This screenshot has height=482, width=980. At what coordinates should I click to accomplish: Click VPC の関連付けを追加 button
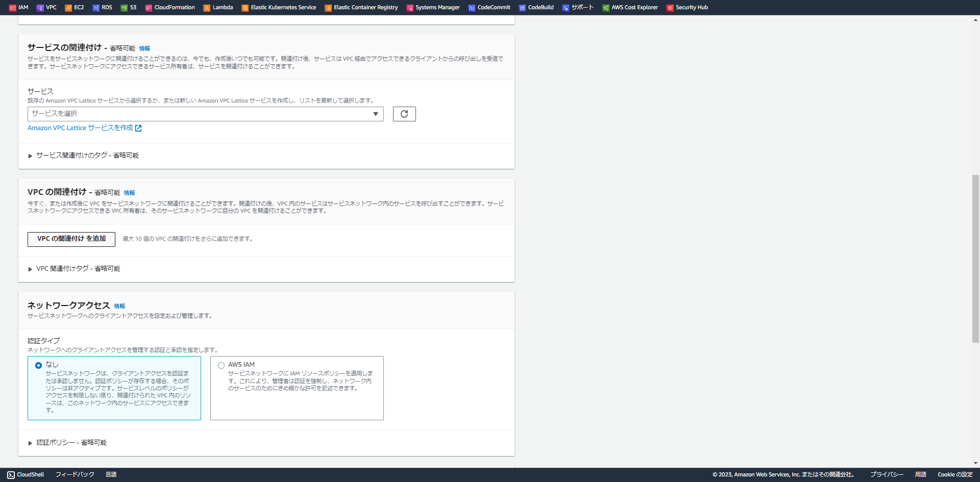[x=71, y=239]
